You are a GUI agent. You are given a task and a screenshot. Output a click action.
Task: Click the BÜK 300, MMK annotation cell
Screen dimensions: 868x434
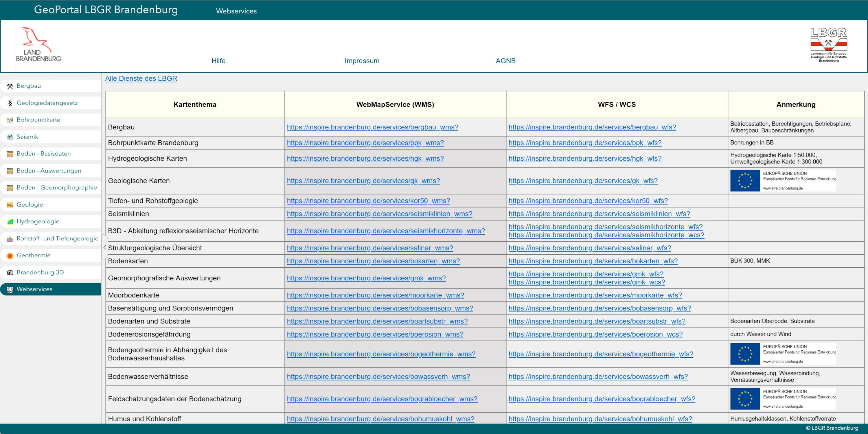pos(796,261)
